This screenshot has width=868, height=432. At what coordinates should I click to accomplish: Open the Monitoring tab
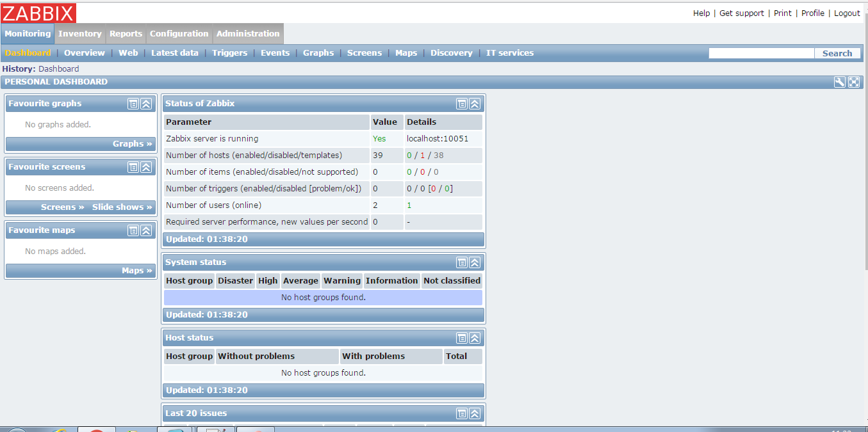point(28,34)
